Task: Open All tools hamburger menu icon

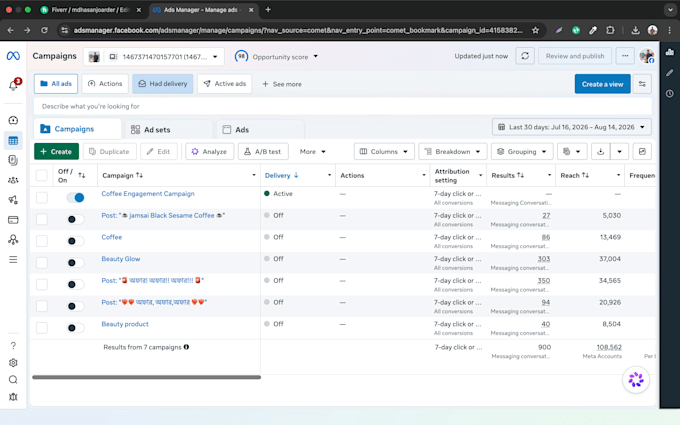Action: tap(13, 259)
